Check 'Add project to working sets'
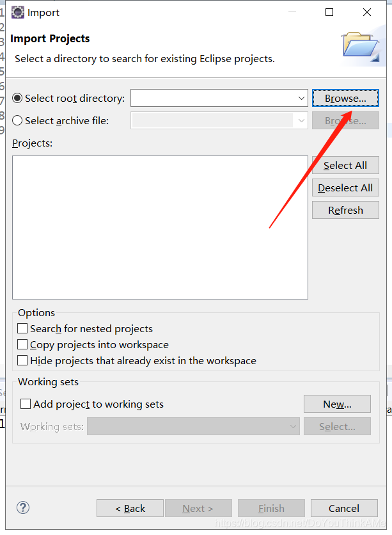Image resolution: width=392 pixels, height=535 pixels. tap(26, 404)
